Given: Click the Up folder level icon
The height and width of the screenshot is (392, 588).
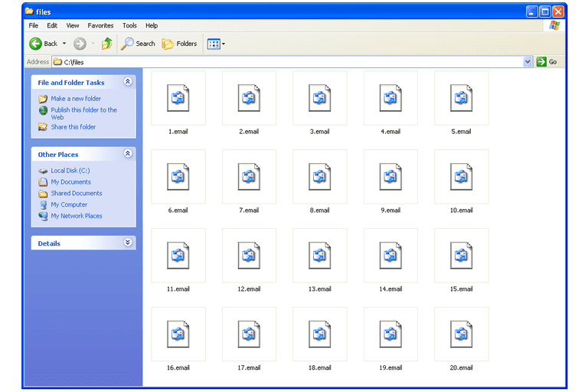Looking at the screenshot, I should point(107,44).
